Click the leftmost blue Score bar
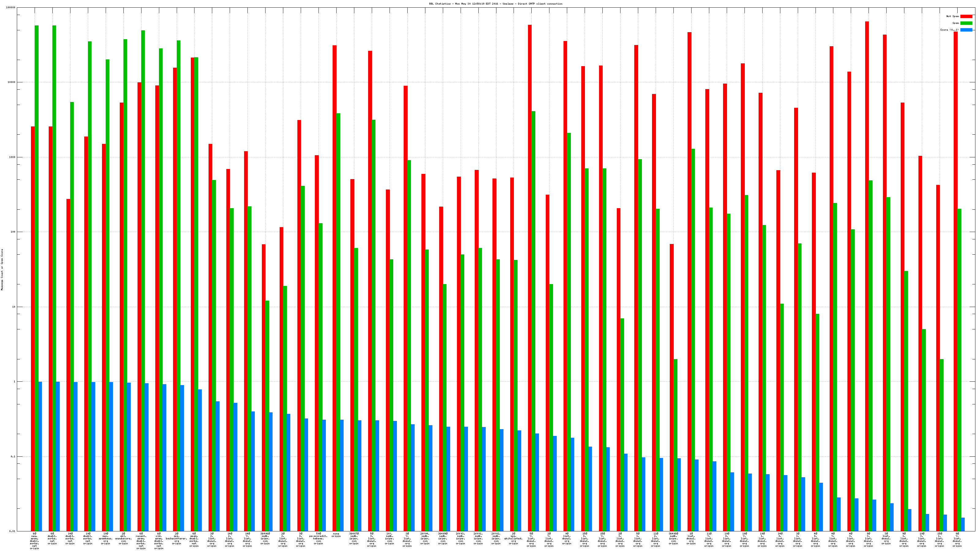This screenshot has width=980, height=551. (x=40, y=456)
